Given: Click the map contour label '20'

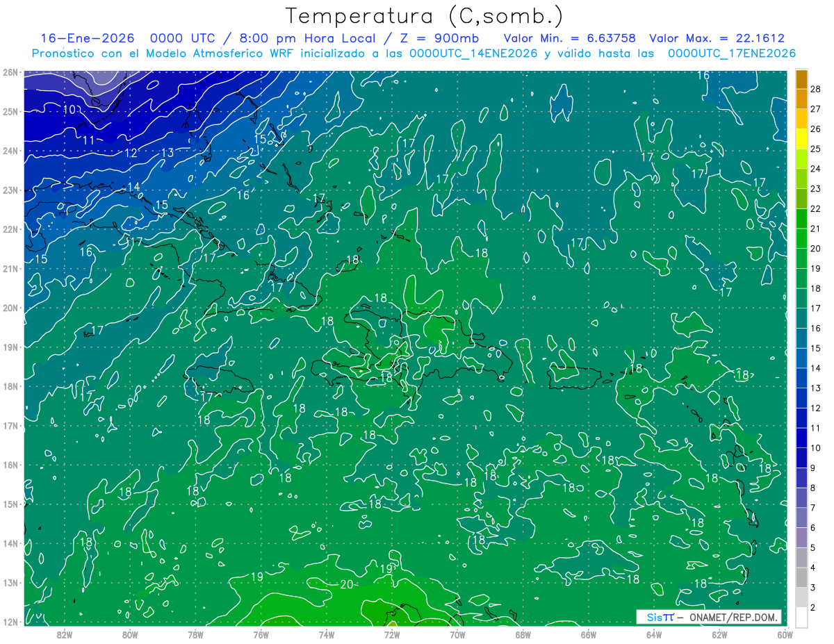Looking at the screenshot, I should coord(347,584).
